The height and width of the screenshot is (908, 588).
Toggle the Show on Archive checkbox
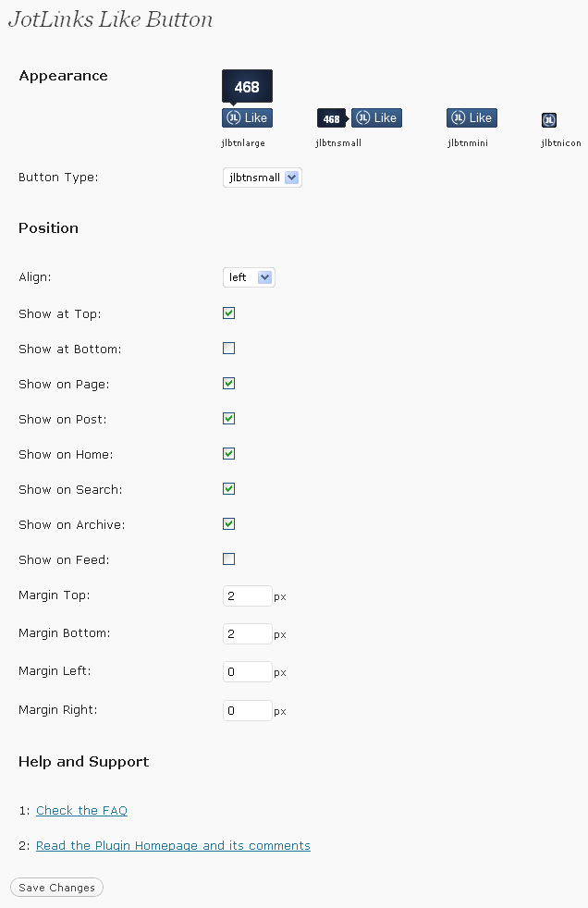228,524
